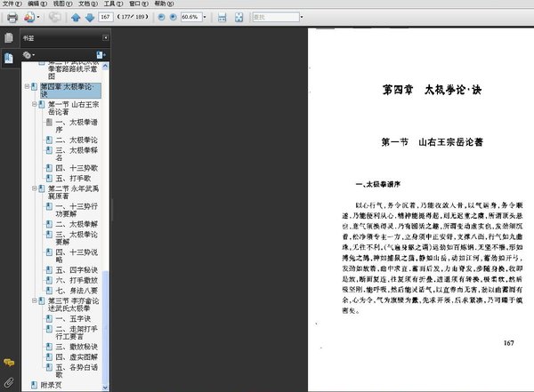
Task: Open bookmark 三、太极拳释名
Action: coord(77,154)
